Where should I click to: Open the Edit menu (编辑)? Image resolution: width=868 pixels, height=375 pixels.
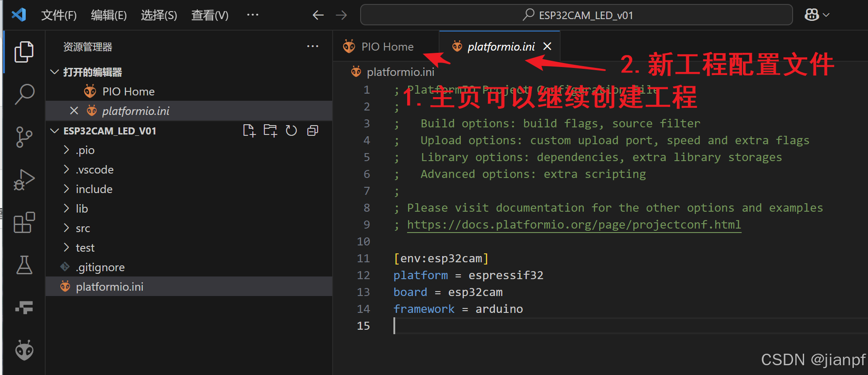[x=109, y=16]
